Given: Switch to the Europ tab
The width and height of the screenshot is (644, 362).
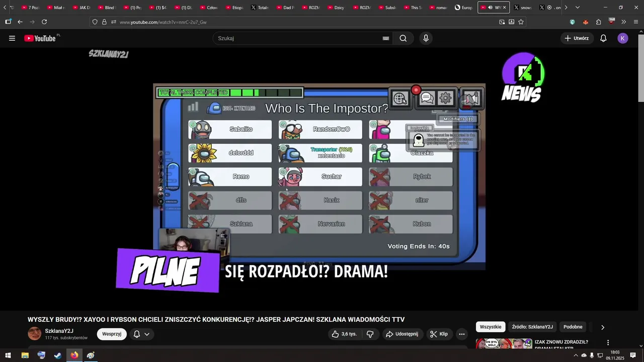Looking at the screenshot, I should (x=464, y=8).
